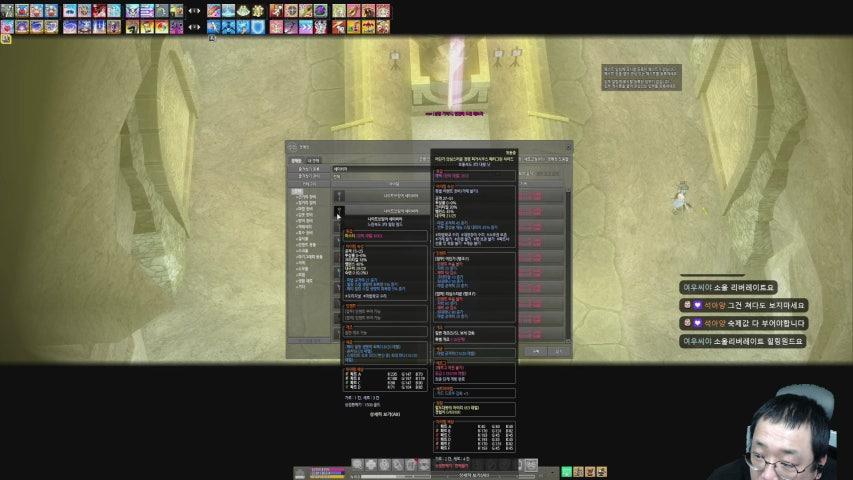The height and width of the screenshot is (480, 853).
Task: Click the button below the category list
Action: 308,341
